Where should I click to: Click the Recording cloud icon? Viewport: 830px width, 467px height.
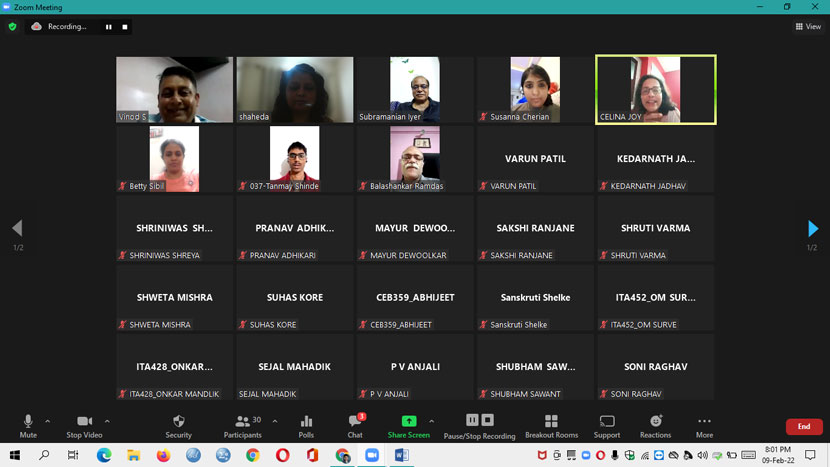(x=37, y=26)
